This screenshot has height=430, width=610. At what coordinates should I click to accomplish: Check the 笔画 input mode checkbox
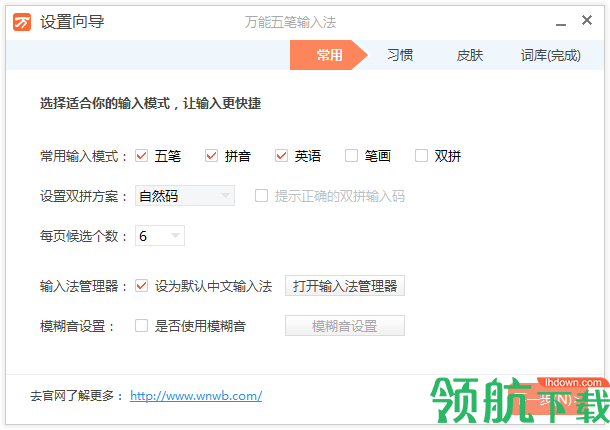[351, 156]
